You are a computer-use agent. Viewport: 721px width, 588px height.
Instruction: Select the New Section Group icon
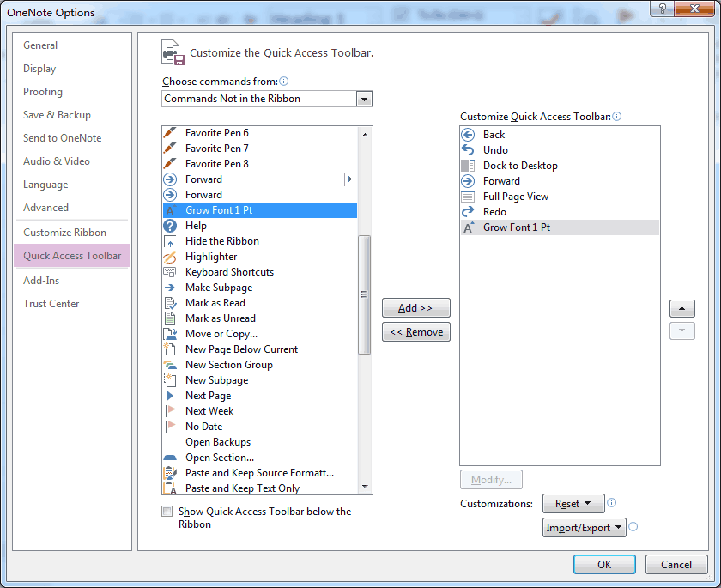pyautogui.click(x=172, y=365)
